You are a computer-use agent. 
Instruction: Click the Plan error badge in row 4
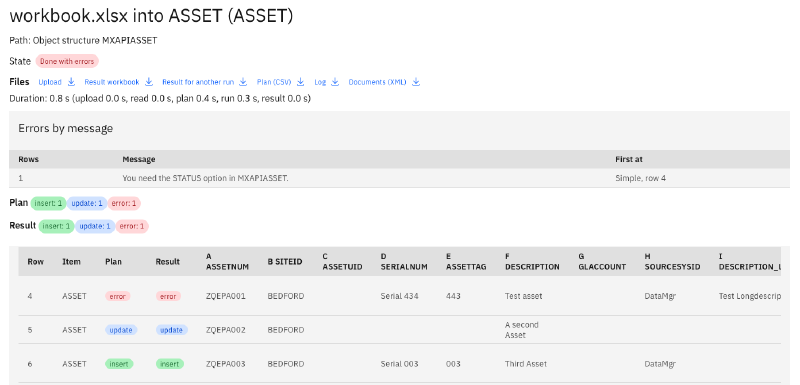pos(118,296)
